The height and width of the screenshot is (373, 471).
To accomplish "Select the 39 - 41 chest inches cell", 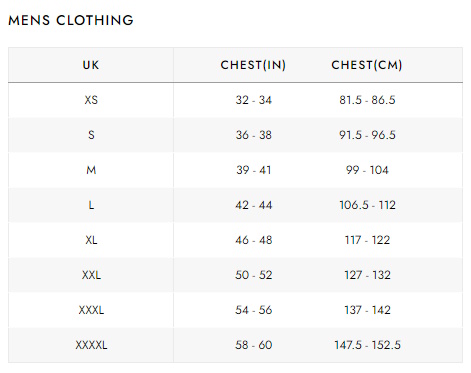I will pyautogui.click(x=254, y=170).
